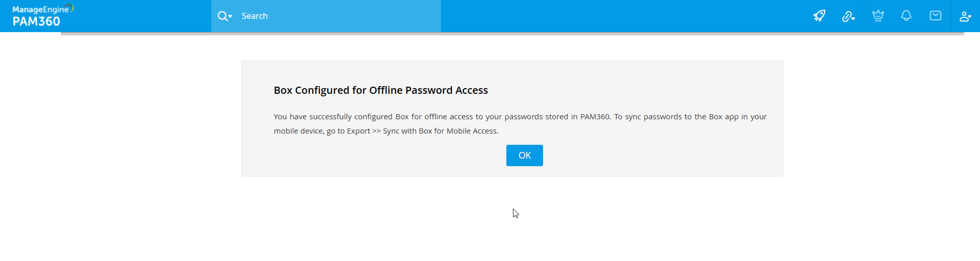This screenshot has height=261, width=980.
Task: Open the notifications bell
Action: [x=906, y=16]
